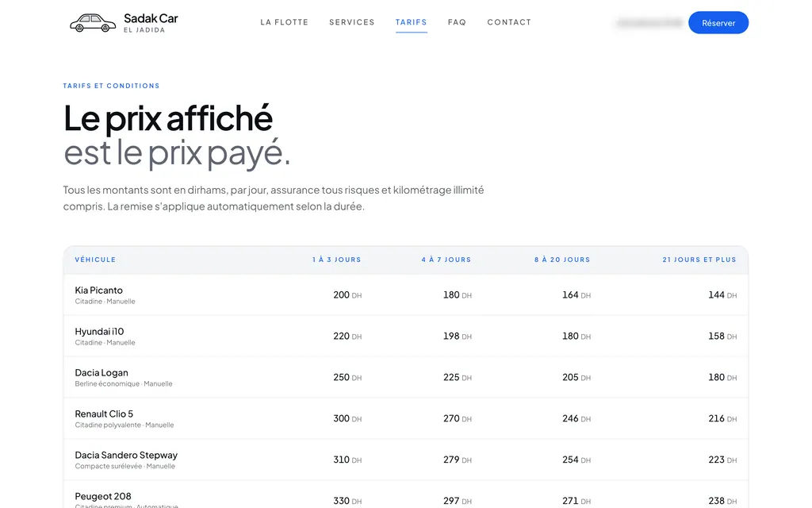
Task: Click the est le prix payé subheading
Action: tap(177, 153)
